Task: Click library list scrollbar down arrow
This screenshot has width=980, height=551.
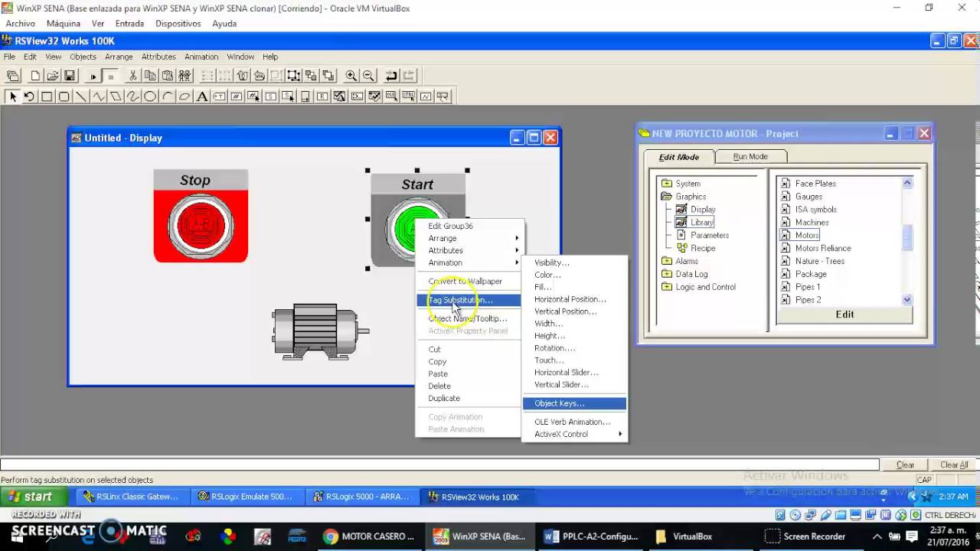Action: [907, 300]
